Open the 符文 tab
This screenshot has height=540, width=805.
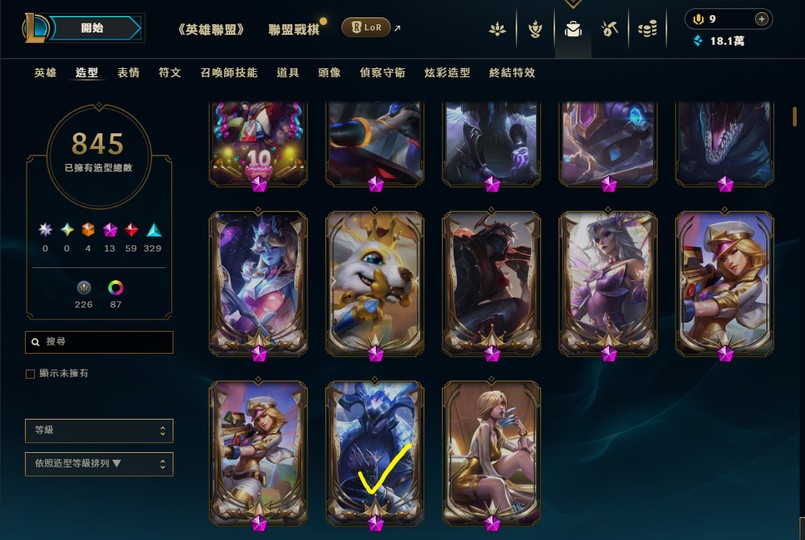coord(170,72)
